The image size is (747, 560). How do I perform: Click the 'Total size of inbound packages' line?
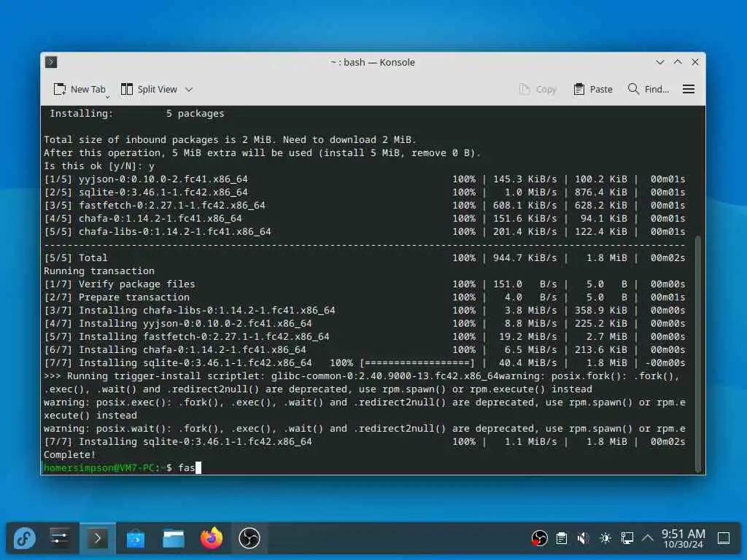(230, 139)
